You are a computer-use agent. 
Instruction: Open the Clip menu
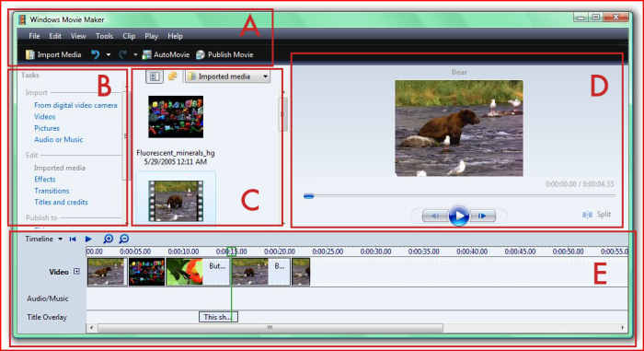[x=129, y=36]
